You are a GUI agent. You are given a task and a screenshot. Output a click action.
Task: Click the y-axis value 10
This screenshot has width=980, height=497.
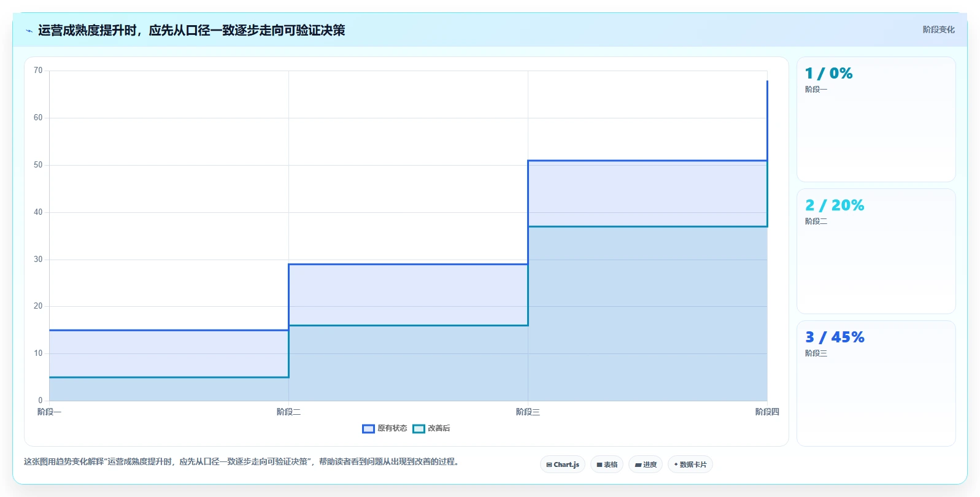click(x=38, y=353)
